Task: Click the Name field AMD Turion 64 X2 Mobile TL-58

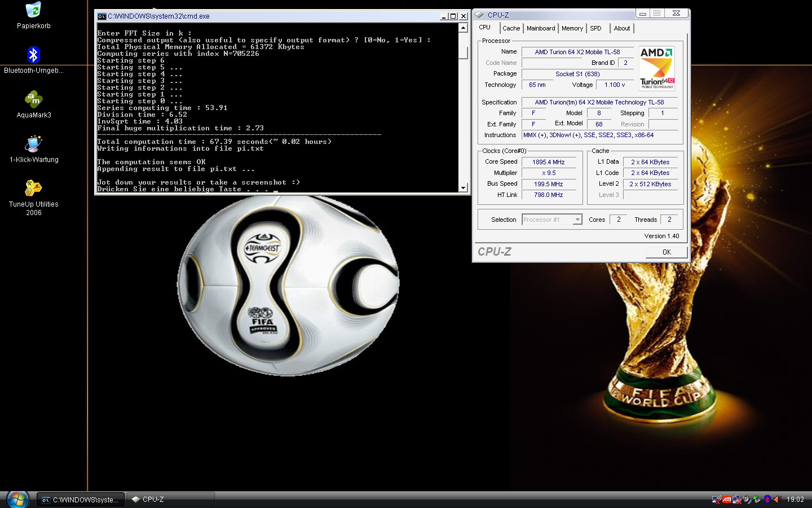Action: tap(577, 52)
